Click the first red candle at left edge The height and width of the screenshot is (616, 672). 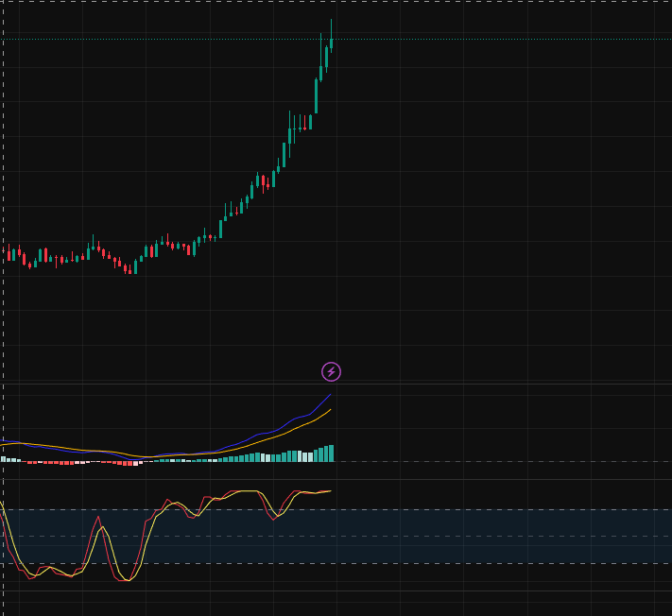coord(9,255)
